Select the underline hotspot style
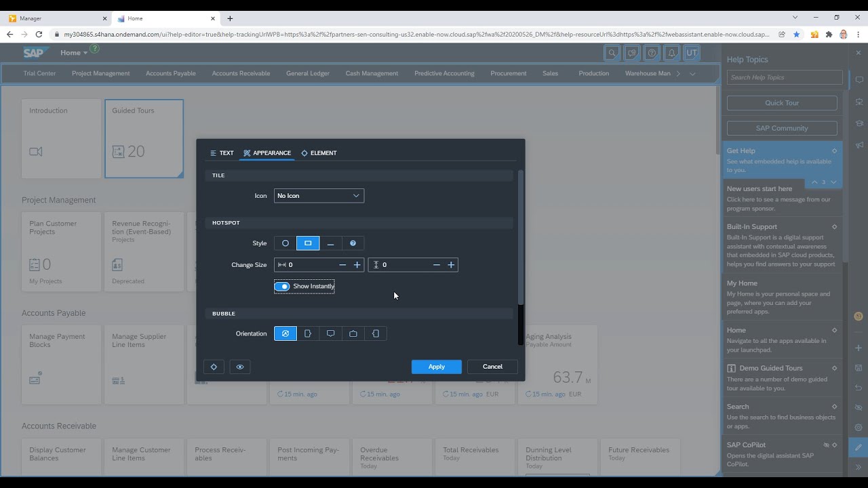The image size is (868, 488). coord(330,243)
